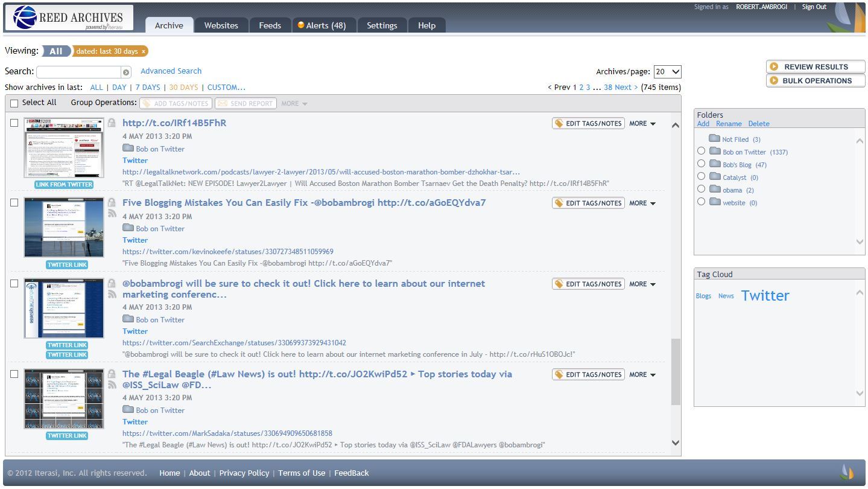Click lock icon on internet marketing conference entry
Image resolution: width=868 pixels, height=489 pixels.
tap(112, 283)
